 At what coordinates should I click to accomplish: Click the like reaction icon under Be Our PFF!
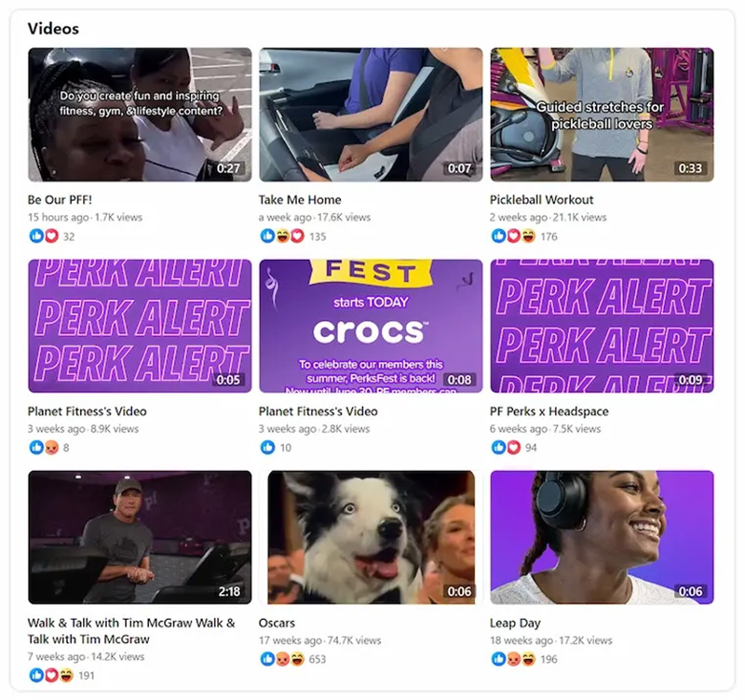(36, 236)
